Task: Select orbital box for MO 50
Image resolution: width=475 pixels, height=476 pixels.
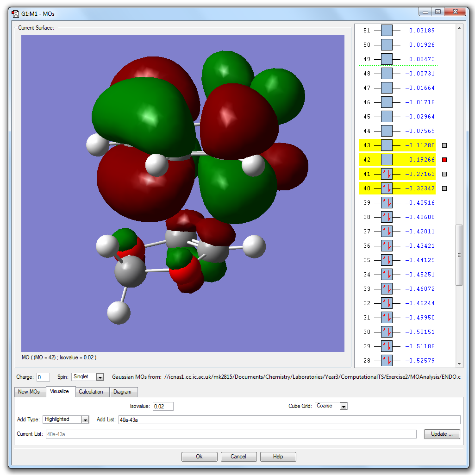Action: point(387,44)
